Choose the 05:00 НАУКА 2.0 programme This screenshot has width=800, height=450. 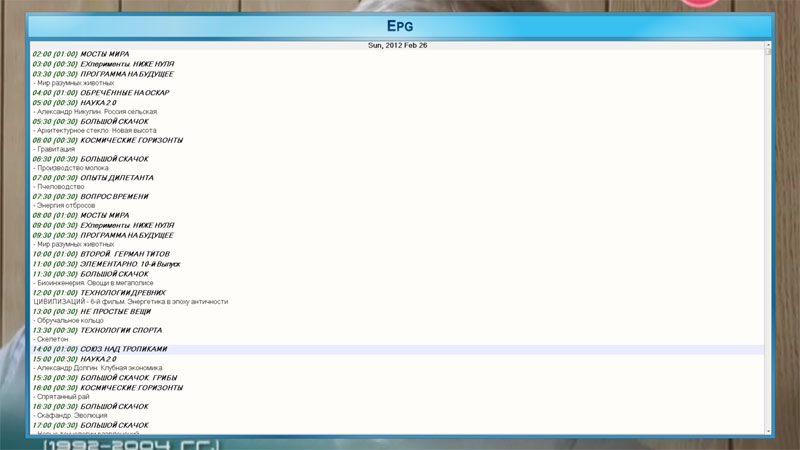pos(75,102)
